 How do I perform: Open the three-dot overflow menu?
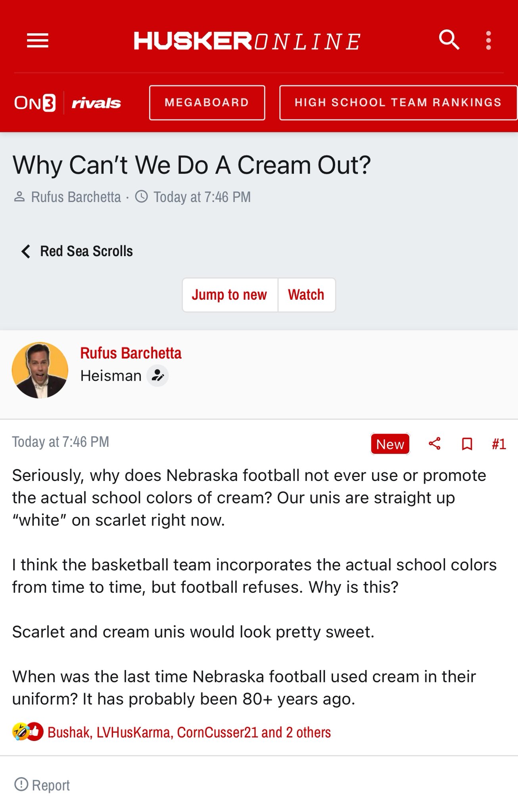[x=489, y=40]
